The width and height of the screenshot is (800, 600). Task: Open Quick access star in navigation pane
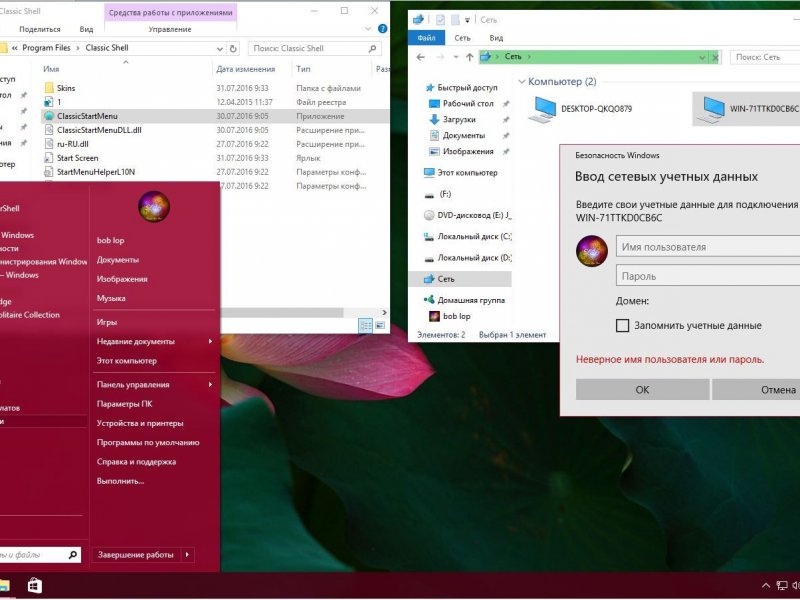point(430,87)
